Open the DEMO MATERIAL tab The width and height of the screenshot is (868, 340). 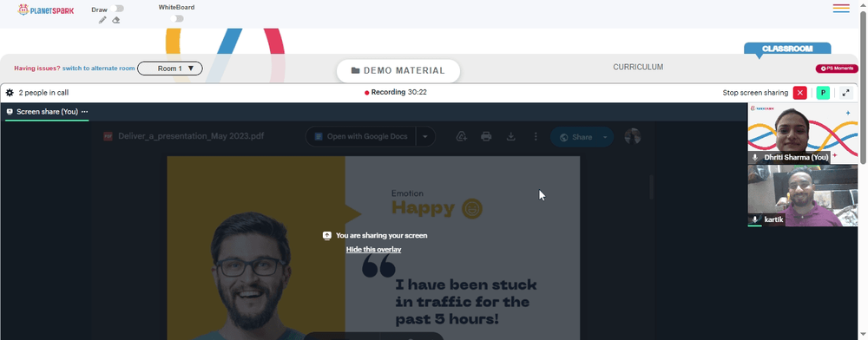click(398, 71)
